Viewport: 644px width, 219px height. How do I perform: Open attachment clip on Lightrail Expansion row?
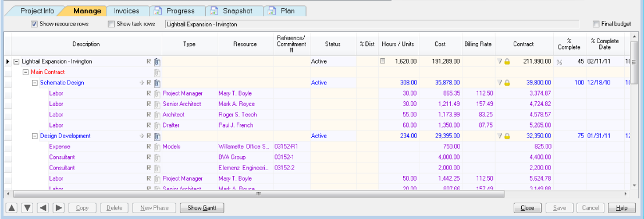(156, 62)
